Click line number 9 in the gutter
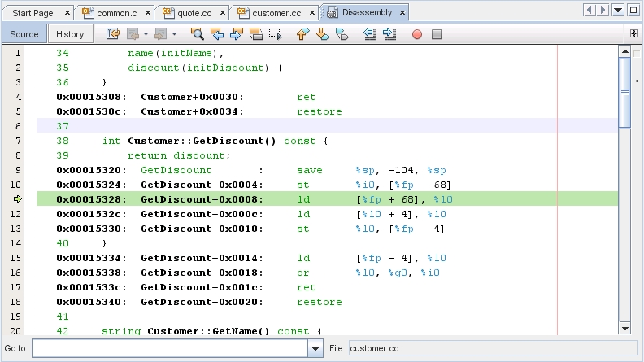Image resolution: width=644 pixels, height=362 pixels. 18,170
